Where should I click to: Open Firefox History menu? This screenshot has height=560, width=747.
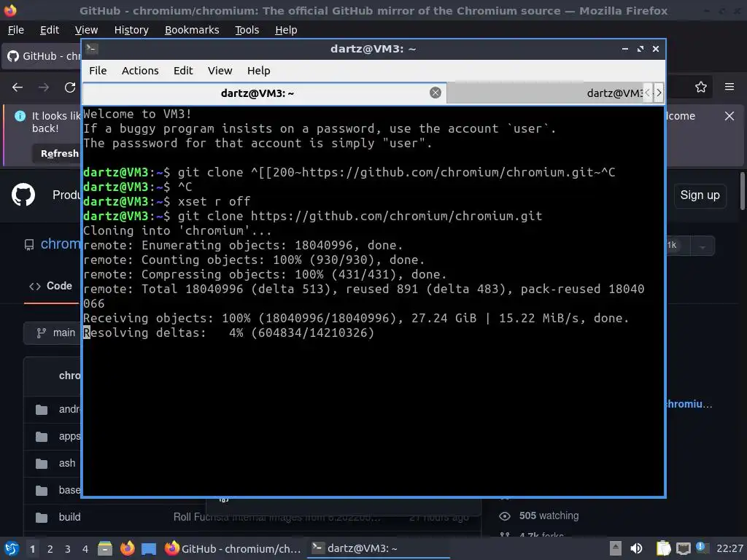(131, 30)
